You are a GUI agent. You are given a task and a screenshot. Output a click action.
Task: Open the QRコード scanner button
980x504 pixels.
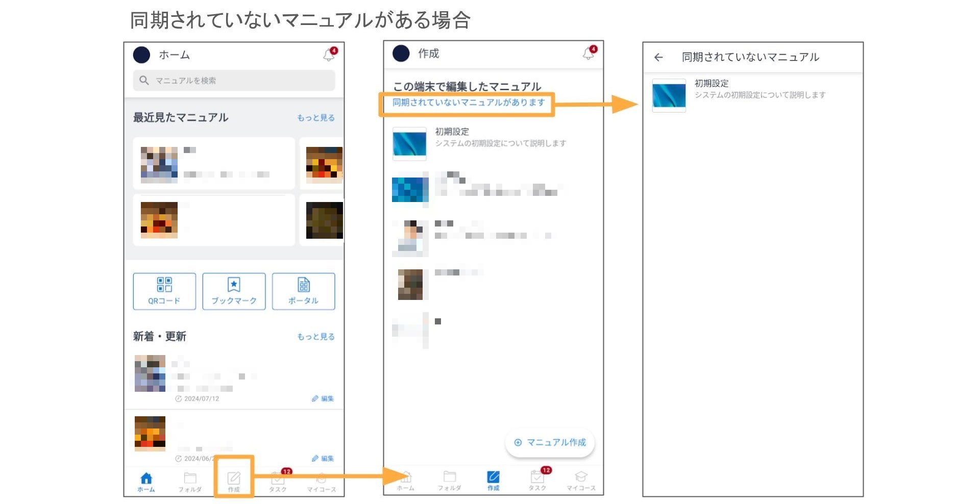coord(164,291)
